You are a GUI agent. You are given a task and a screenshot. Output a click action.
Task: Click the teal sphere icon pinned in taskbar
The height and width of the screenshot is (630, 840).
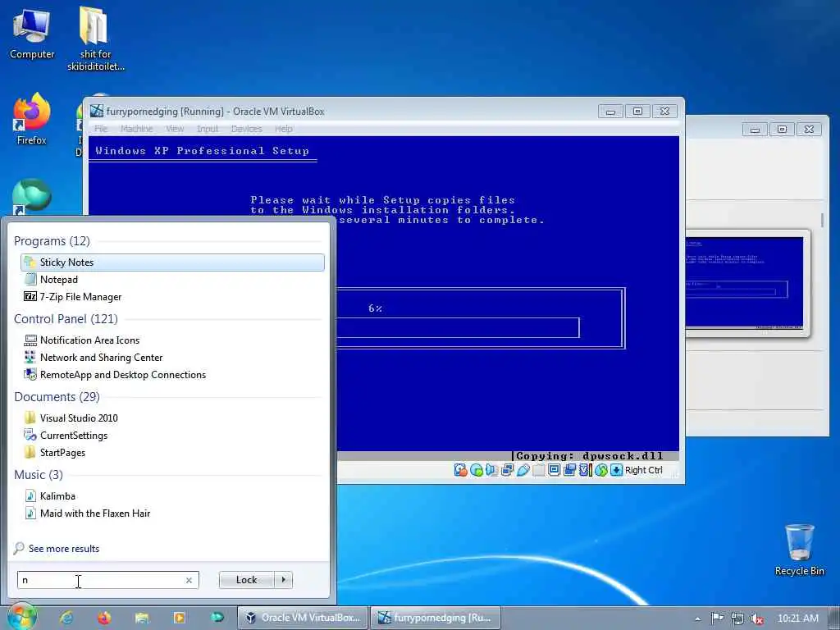[217, 618]
